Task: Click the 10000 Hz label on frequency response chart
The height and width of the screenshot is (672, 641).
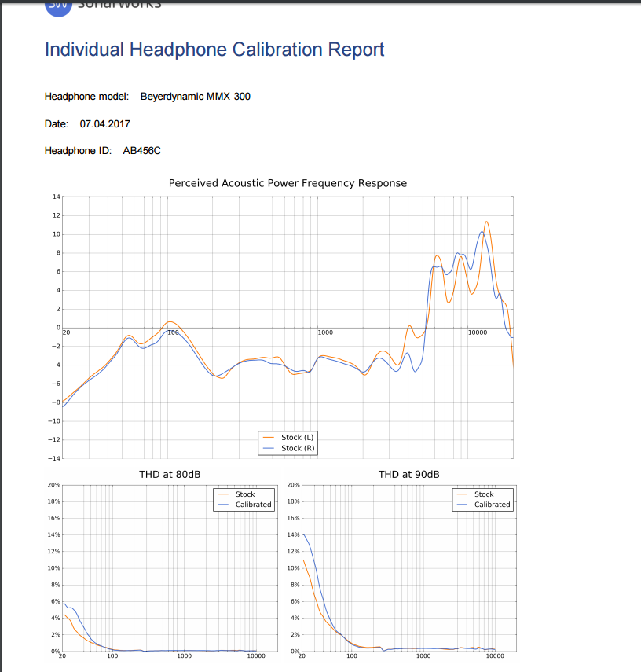Action: point(478,332)
